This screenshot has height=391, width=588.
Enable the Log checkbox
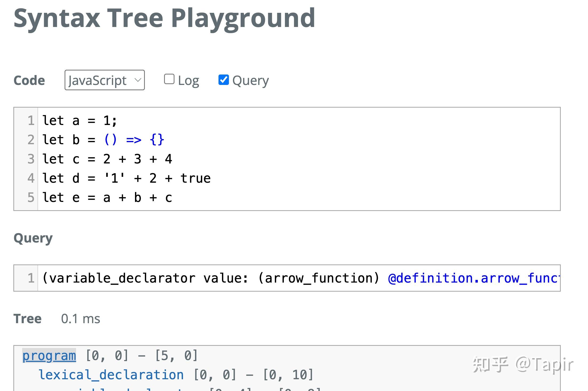(x=169, y=79)
